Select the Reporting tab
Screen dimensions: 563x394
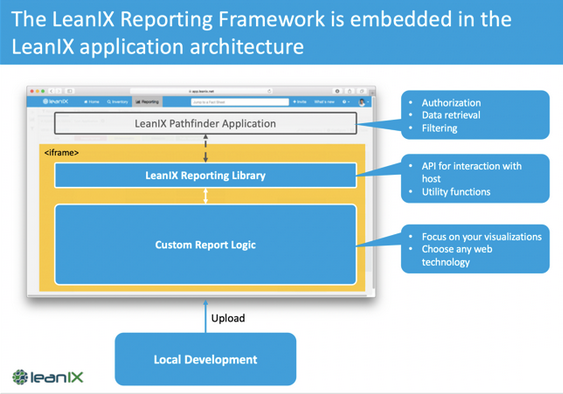pyautogui.click(x=147, y=102)
